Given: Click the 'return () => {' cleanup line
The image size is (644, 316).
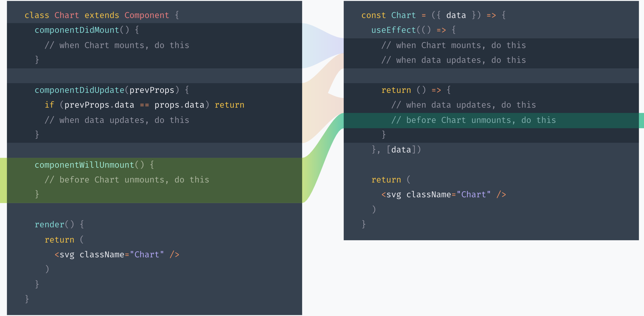Looking at the screenshot, I should 416,90.
